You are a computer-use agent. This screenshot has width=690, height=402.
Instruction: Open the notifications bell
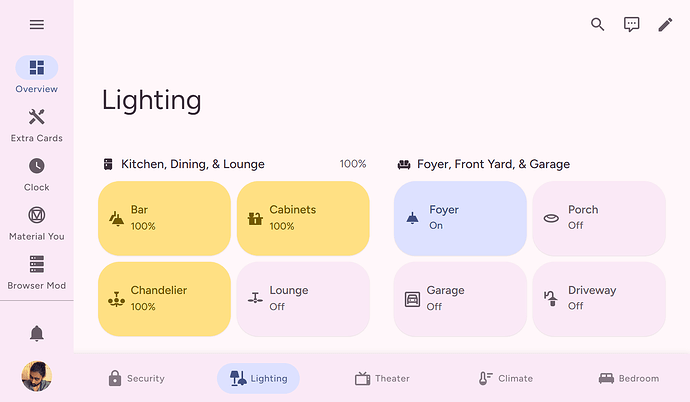click(37, 333)
